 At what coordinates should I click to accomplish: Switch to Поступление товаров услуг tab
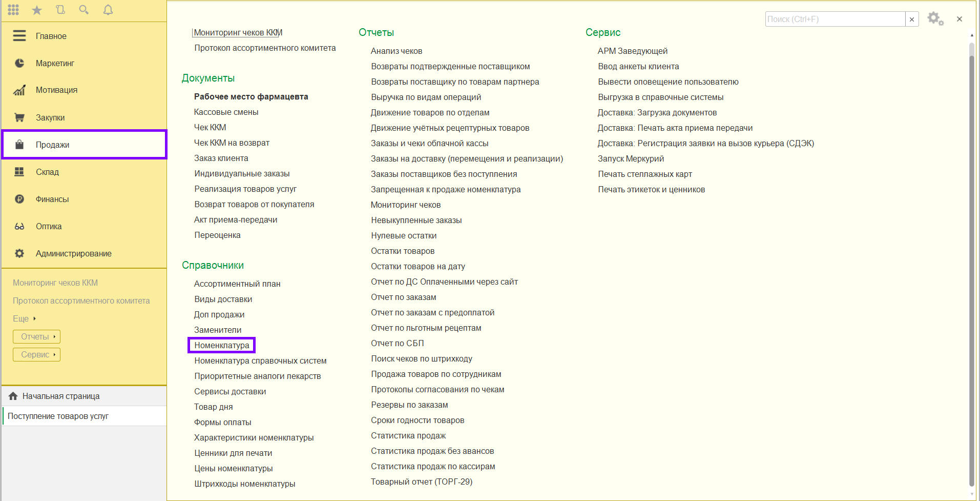(x=58, y=416)
